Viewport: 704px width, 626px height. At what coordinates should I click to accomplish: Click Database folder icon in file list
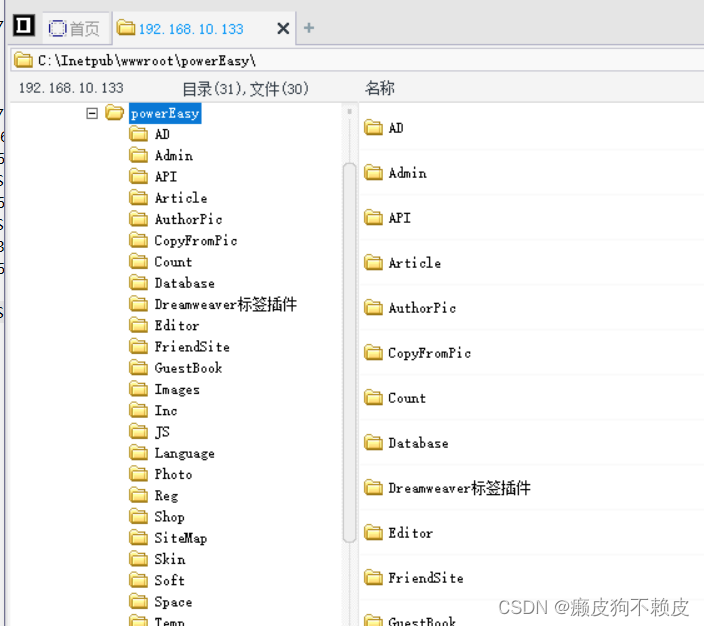tap(374, 443)
